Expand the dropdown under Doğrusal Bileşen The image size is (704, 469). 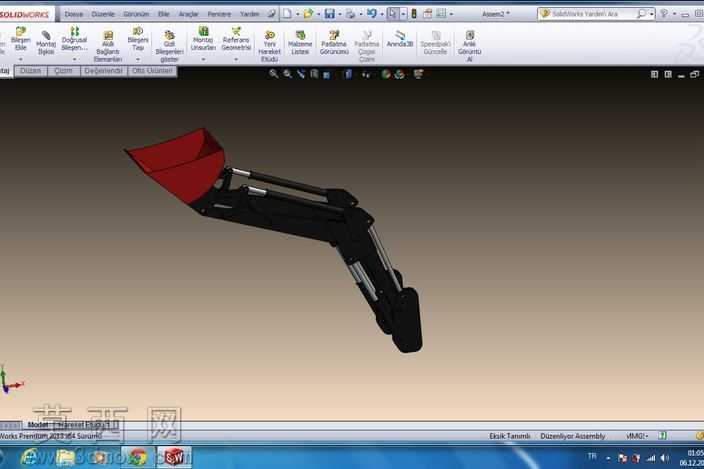click(75, 59)
